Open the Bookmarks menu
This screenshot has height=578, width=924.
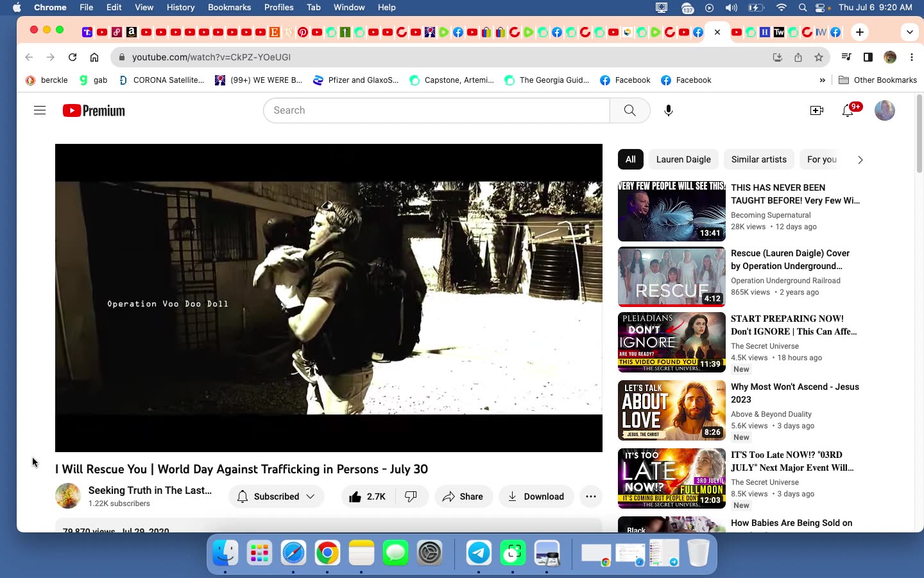229,8
